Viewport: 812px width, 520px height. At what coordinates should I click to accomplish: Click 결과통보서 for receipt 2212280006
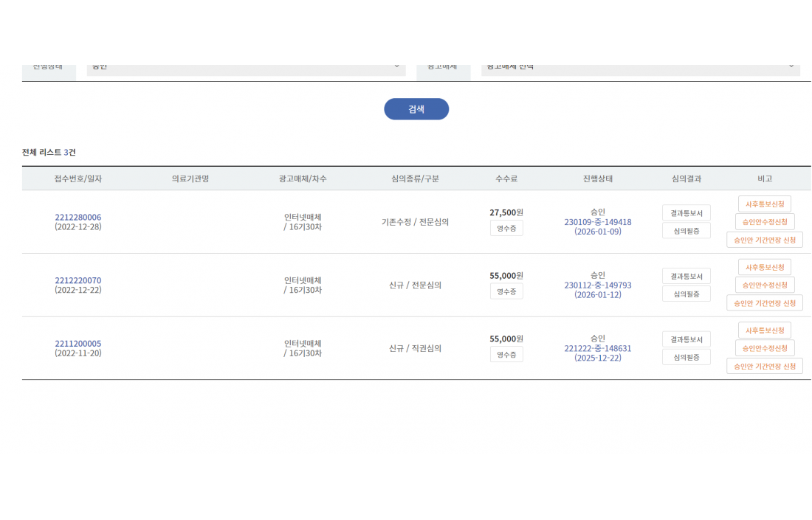point(686,212)
